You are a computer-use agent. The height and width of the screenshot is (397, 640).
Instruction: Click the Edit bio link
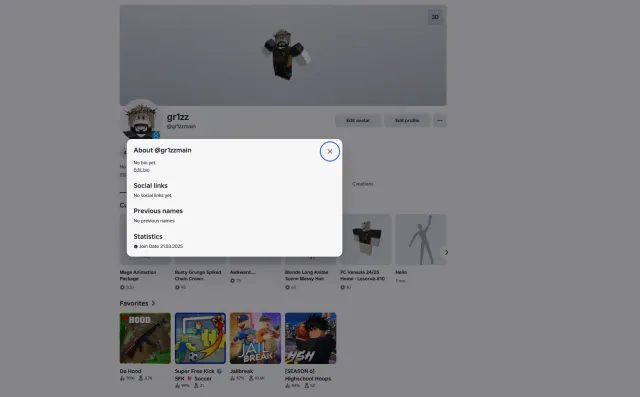(141, 170)
